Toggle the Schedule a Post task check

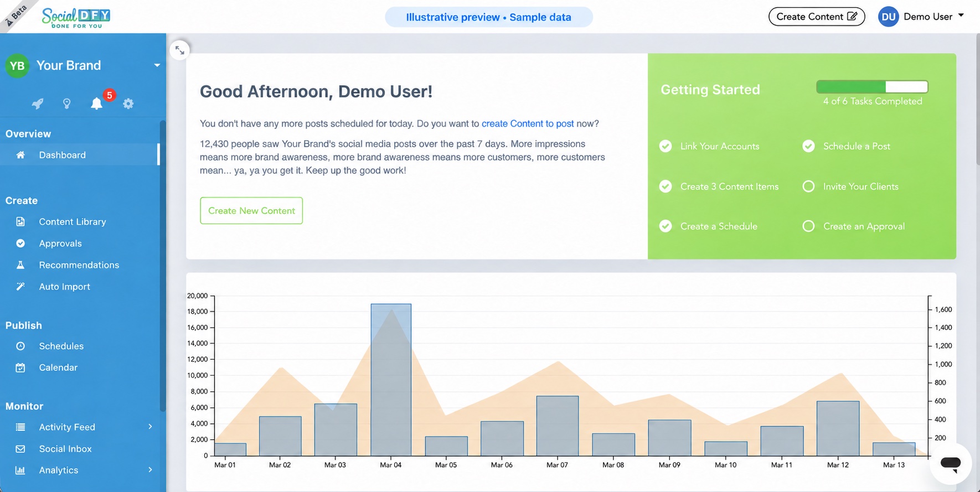(808, 146)
